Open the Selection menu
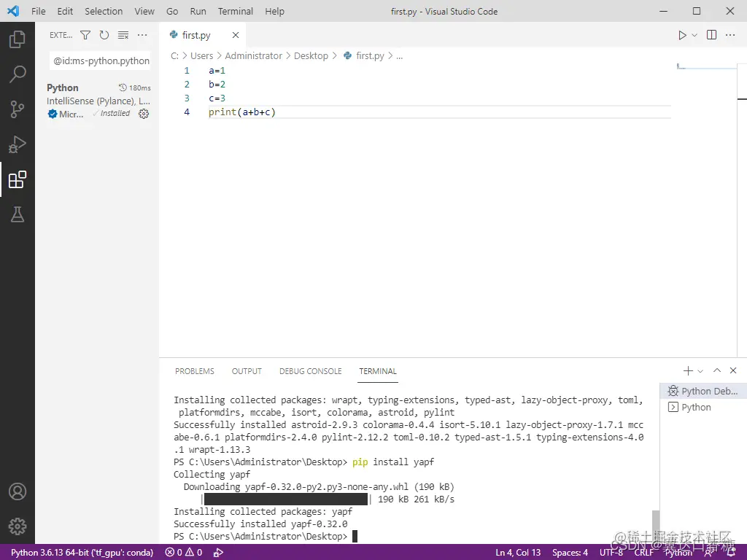The height and width of the screenshot is (560, 747). coord(104,11)
